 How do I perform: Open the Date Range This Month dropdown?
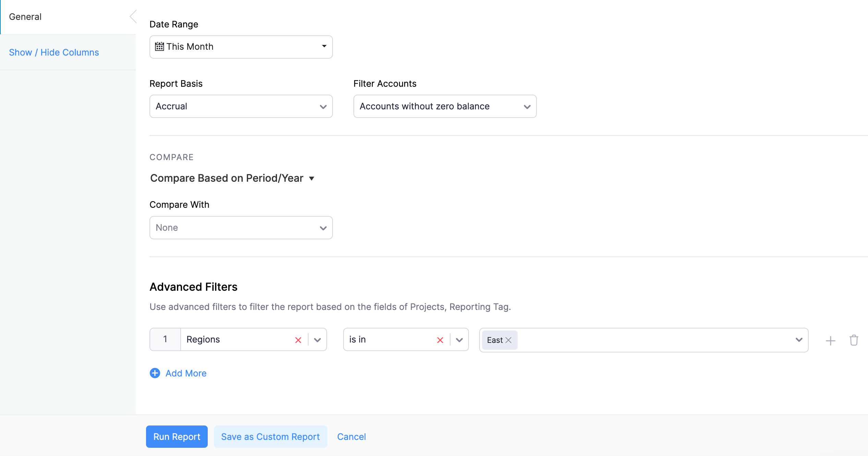[x=241, y=47]
